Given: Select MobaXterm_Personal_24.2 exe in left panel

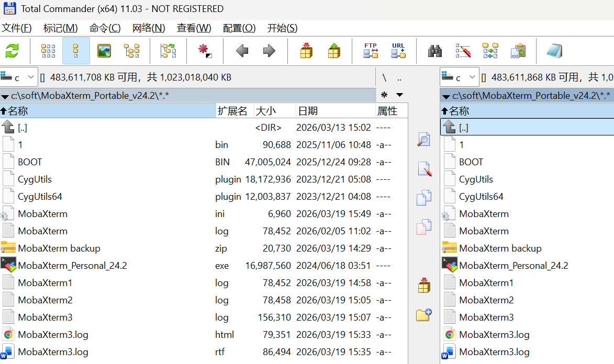Looking at the screenshot, I should coord(204,265).
